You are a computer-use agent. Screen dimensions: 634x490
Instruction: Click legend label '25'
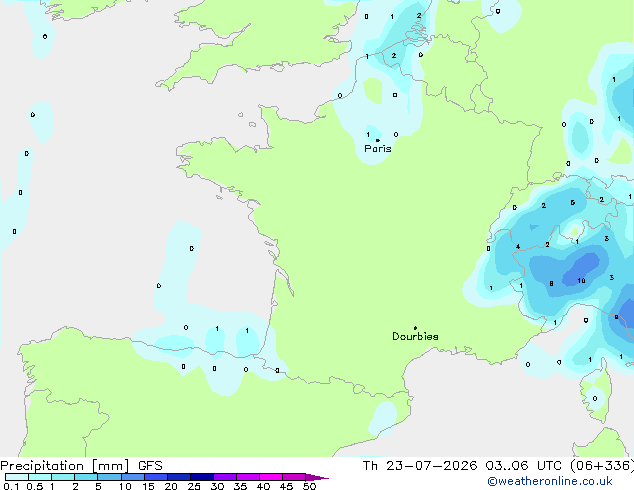click(194, 486)
